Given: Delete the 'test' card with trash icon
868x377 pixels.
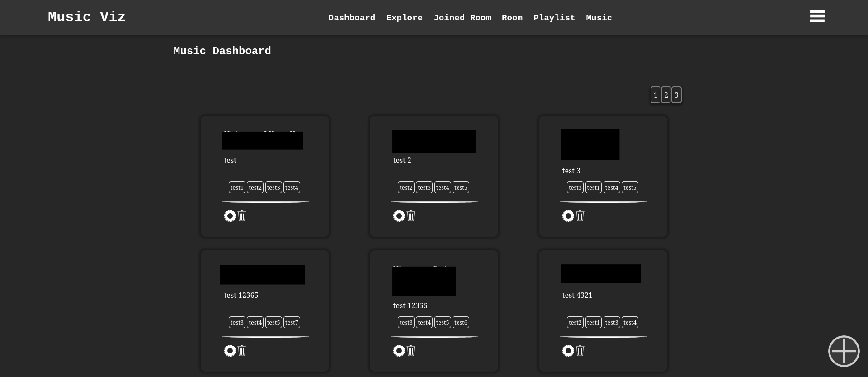Looking at the screenshot, I should point(242,216).
